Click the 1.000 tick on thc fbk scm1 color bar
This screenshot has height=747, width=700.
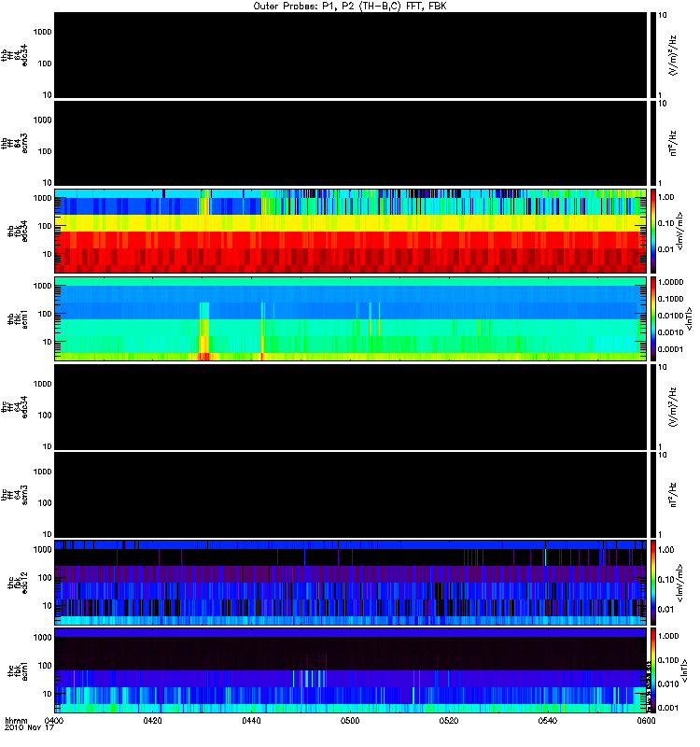click(x=668, y=636)
